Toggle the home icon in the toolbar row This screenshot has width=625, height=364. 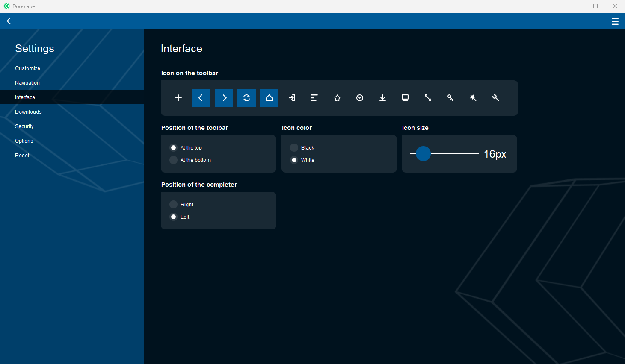pyautogui.click(x=269, y=98)
